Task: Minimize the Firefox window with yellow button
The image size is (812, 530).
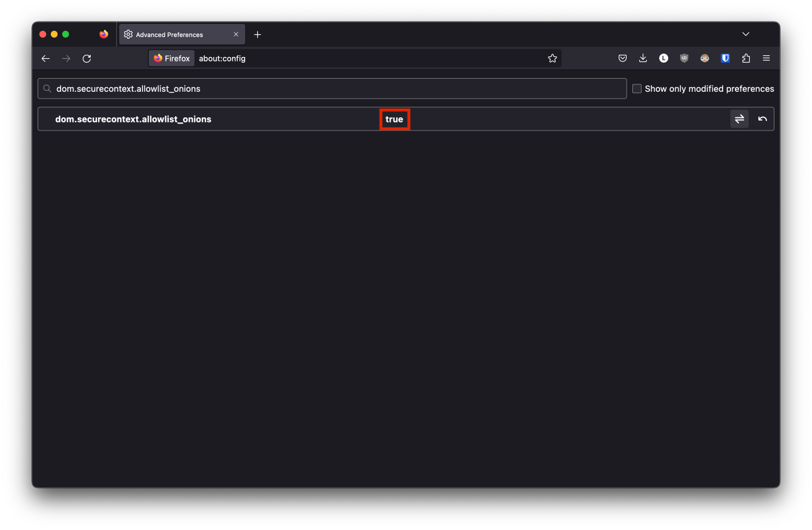Action: tap(54, 34)
